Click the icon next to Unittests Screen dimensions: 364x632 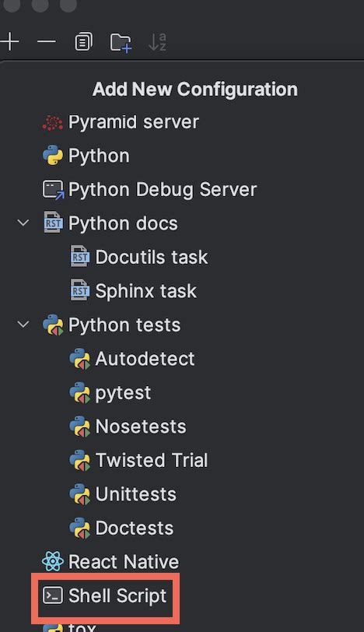coord(79,494)
